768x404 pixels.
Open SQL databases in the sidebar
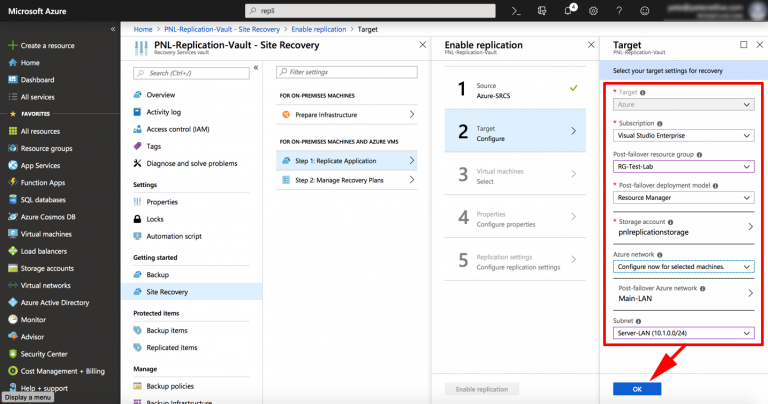pos(43,200)
